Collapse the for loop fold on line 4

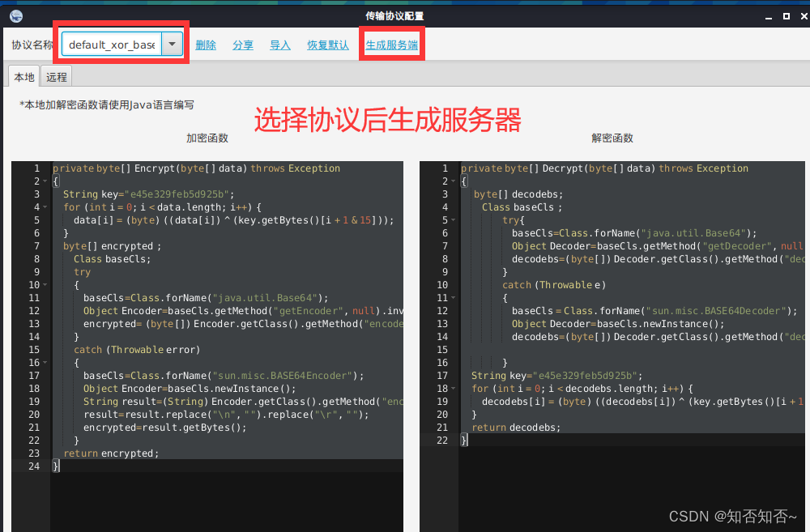[x=45, y=206]
